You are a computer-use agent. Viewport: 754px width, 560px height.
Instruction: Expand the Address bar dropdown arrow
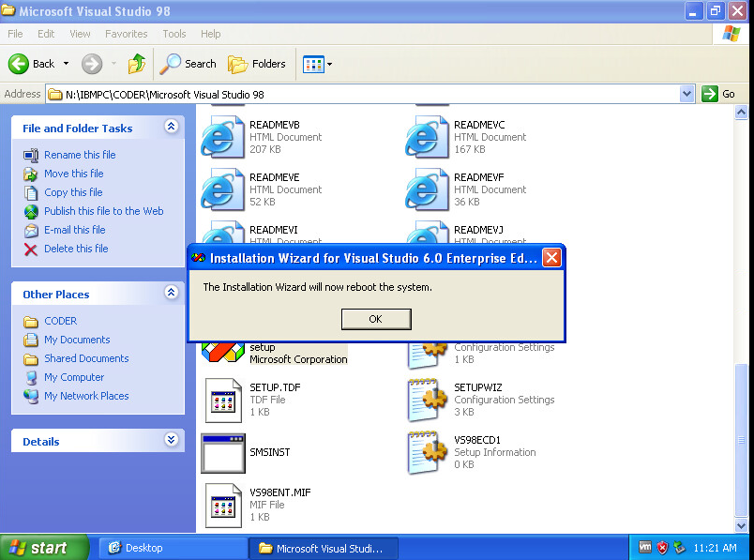(x=686, y=94)
